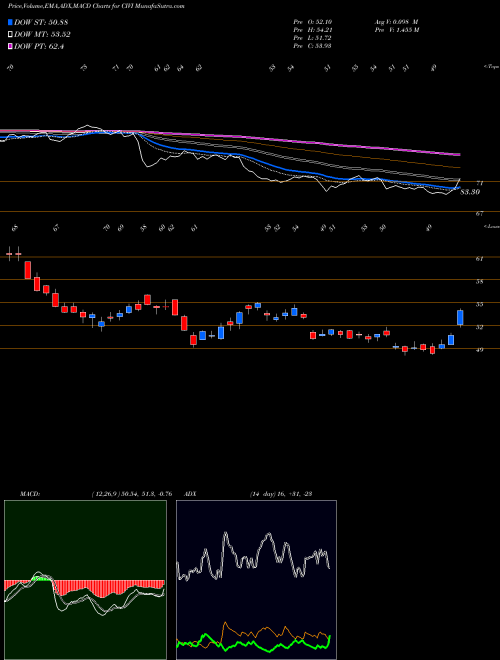Click the ADX (14 day) values text
The image size is (500, 660).
coord(280,494)
